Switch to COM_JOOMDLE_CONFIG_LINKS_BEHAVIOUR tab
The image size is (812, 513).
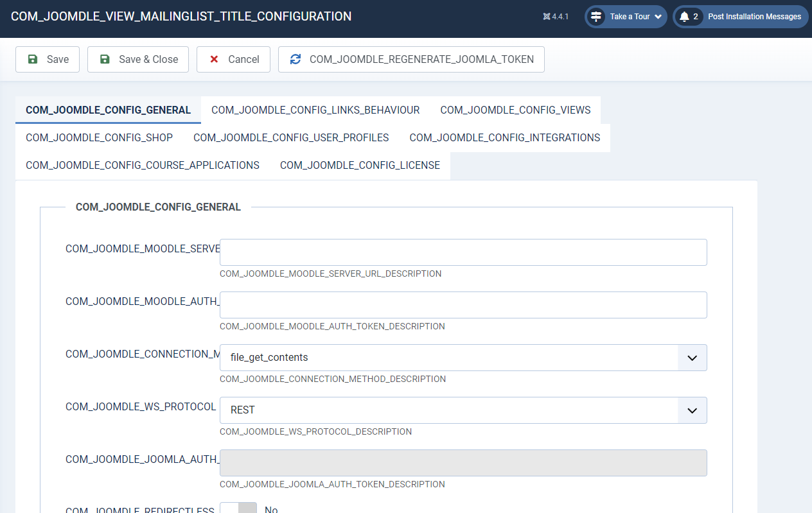click(315, 110)
